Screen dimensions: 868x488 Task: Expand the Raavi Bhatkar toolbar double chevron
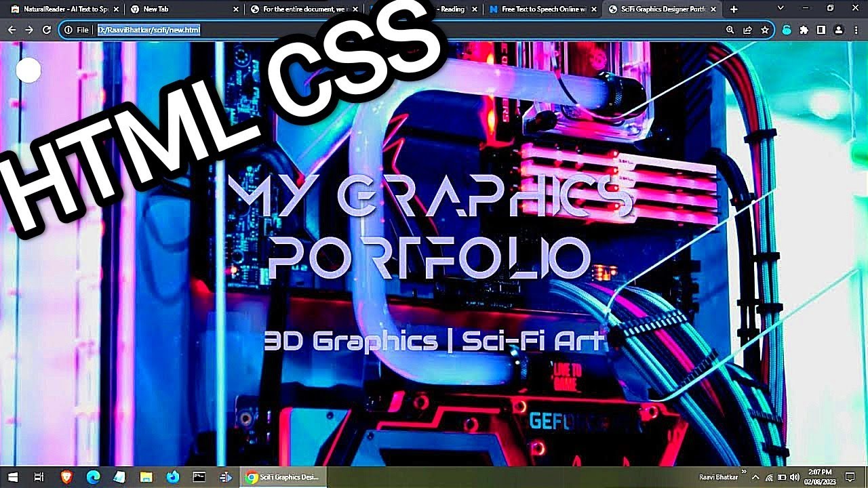click(x=744, y=472)
